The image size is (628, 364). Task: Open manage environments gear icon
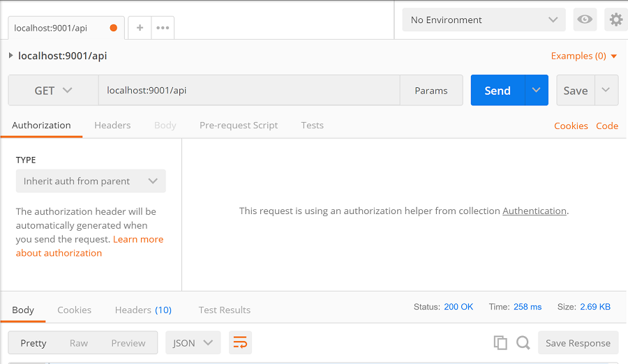(615, 20)
